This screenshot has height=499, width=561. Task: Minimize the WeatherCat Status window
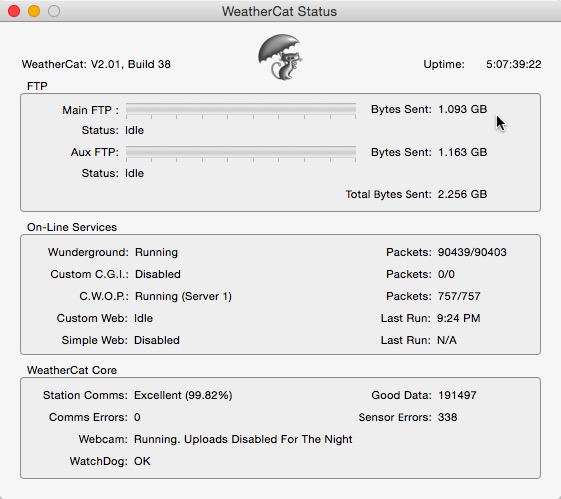[34, 11]
